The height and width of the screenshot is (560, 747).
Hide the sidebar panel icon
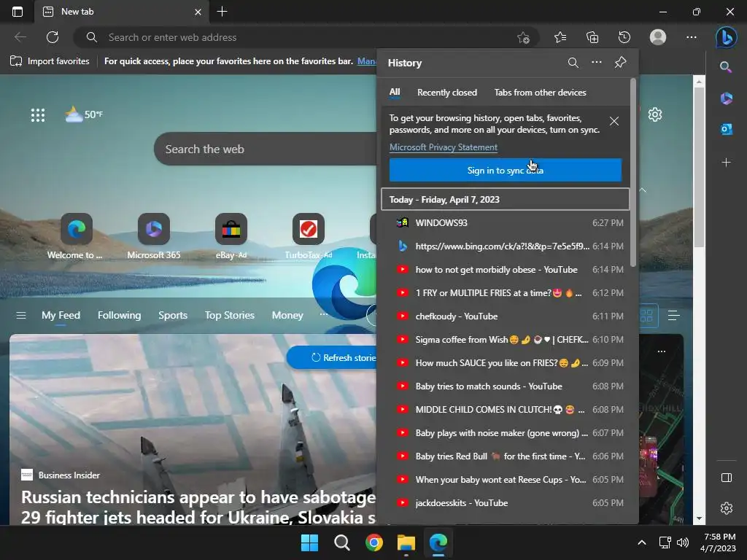[726, 478]
